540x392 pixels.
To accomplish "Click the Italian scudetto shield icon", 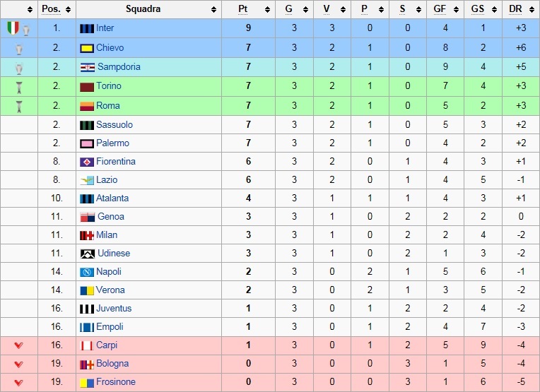I will [13, 28].
